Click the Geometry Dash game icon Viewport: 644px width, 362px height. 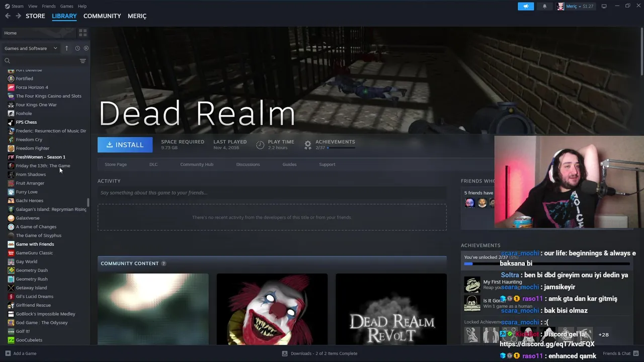pos(11,270)
